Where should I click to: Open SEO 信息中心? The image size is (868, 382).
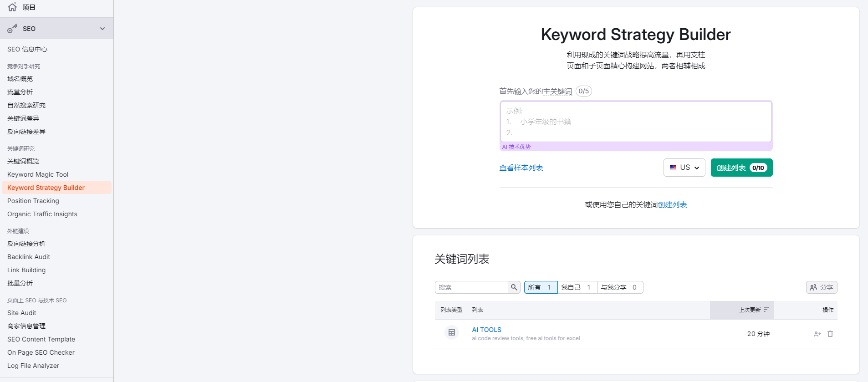(x=27, y=49)
